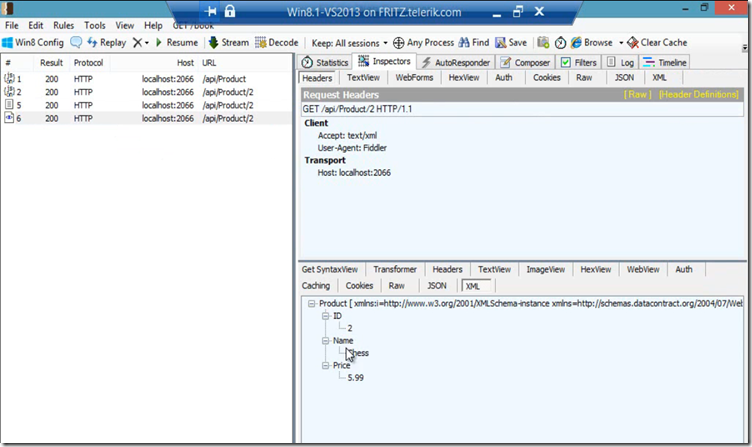The width and height of the screenshot is (752, 447).
Task: Replay the selected session
Action: (x=106, y=43)
